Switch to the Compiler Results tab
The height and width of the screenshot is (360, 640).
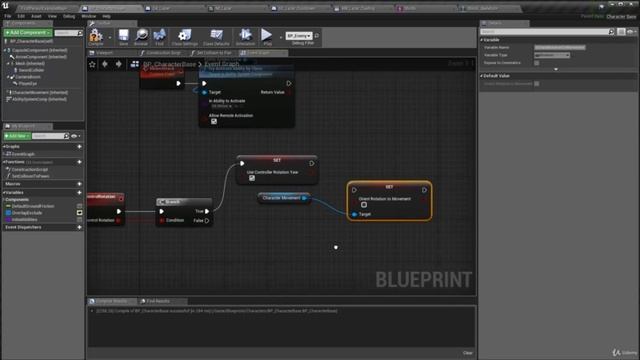[111, 301]
